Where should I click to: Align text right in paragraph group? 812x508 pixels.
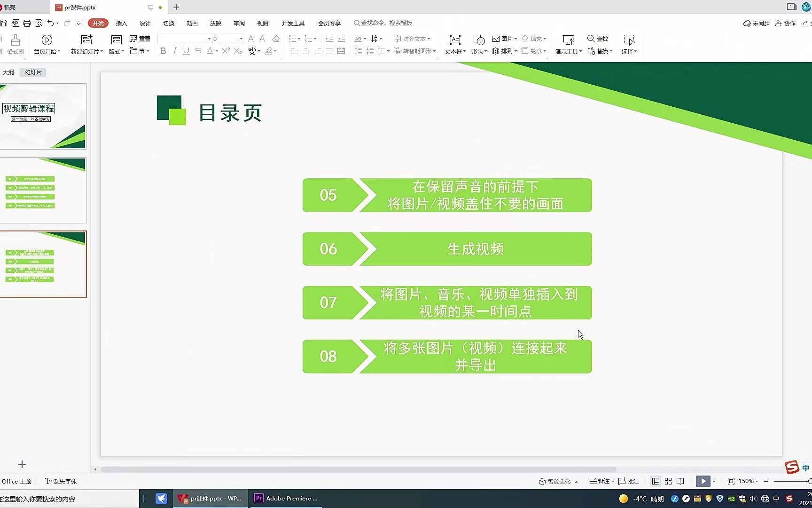(x=318, y=51)
